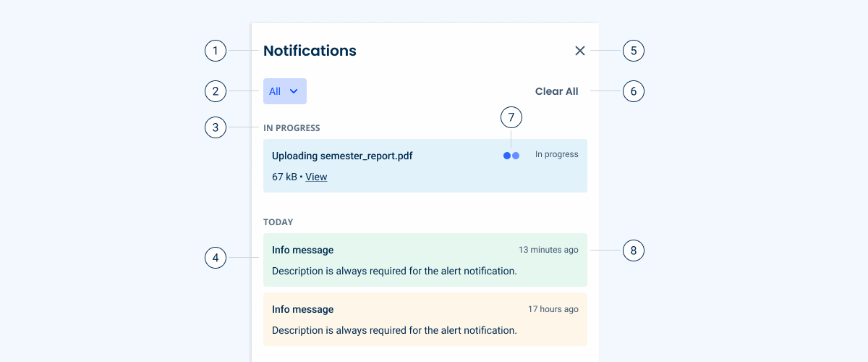Select the Uploading semester_report.pdf notification title
This screenshot has width=868, height=362.
tap(342, 156)
